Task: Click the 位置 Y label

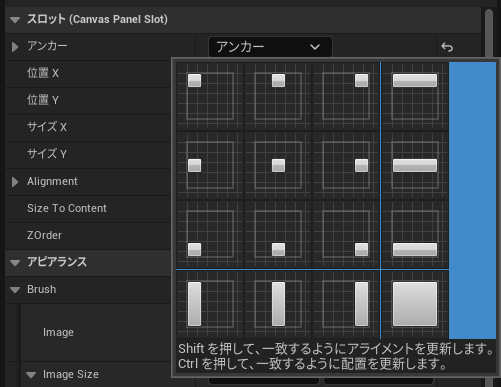Action: tap(43, 100)
